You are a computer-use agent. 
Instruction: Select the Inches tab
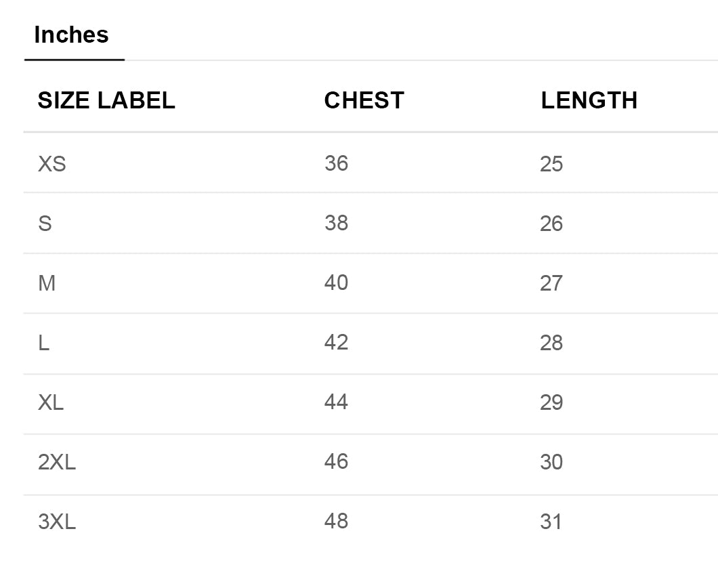(71, 35)
